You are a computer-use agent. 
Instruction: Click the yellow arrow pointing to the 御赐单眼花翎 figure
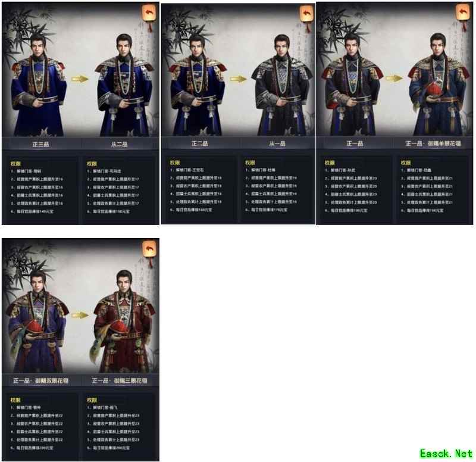click(x=394, y=79)
